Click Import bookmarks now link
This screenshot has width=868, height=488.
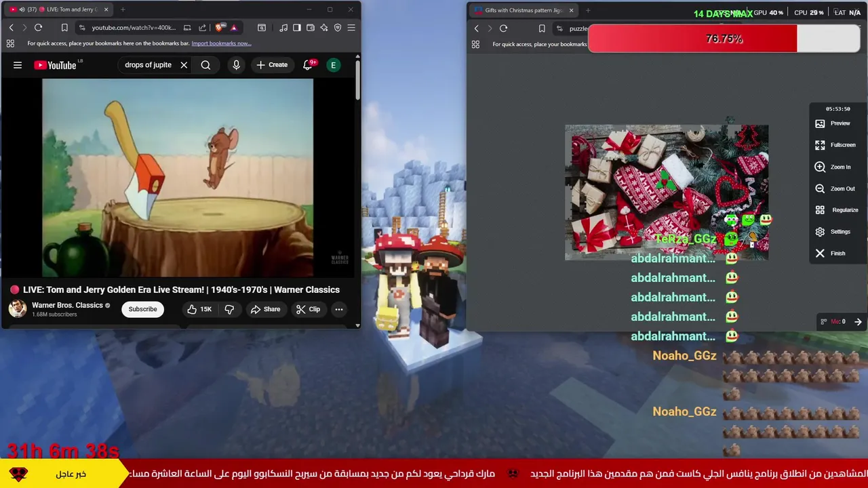[x=221, y=43]
